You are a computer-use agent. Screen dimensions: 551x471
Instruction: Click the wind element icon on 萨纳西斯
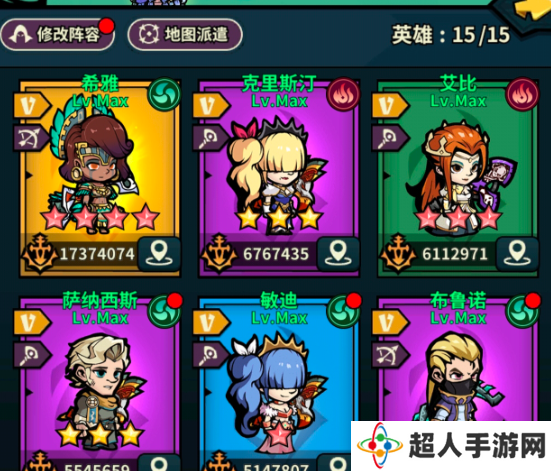[x=164, y=311]
